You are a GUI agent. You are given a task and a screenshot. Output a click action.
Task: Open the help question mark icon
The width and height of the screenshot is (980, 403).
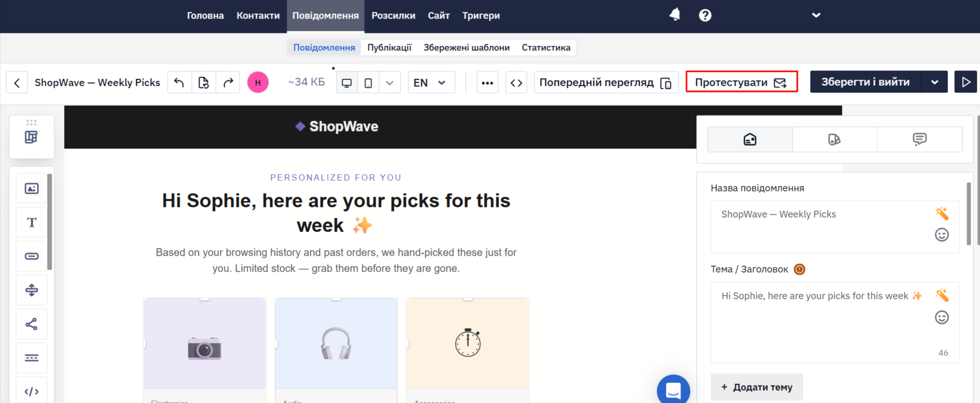(705, 15)
